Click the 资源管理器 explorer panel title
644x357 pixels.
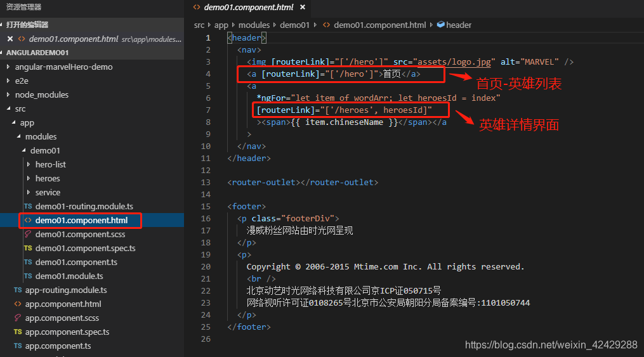click(x=23, y=7)
